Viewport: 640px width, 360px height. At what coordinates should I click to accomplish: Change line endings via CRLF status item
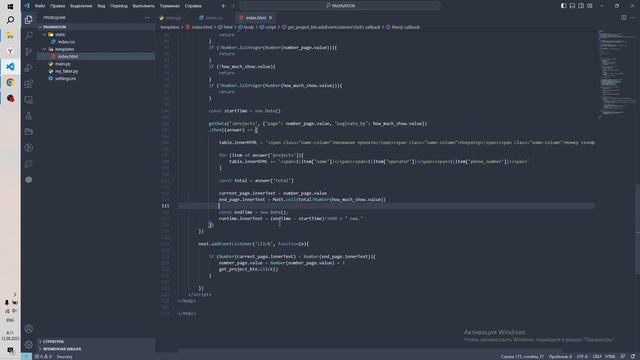click(597, 356)
